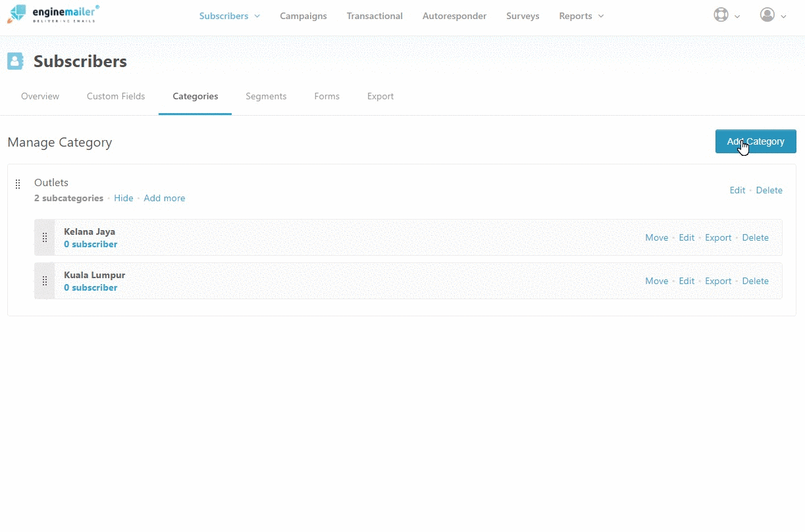Expand the Subscribers navigation dropdown

[x=230, y=16]
